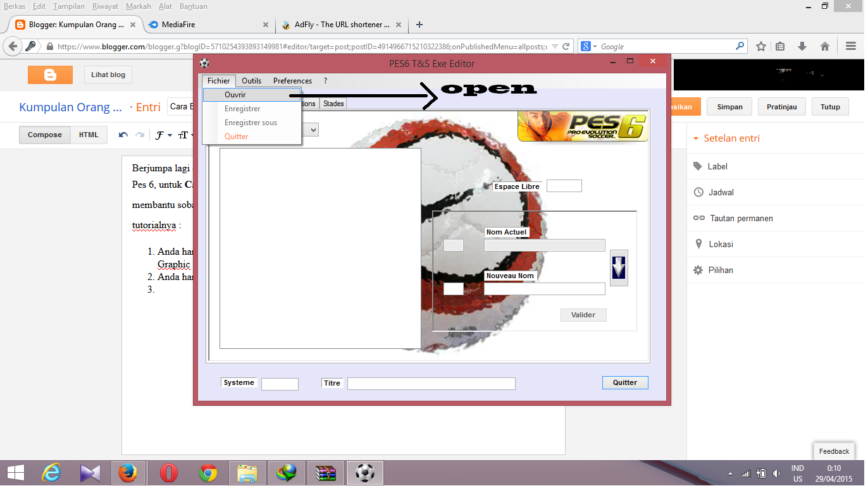868x493 pixels.
Task: Open the Berkas menu in Firefox
Action: (x=14, y=6)
